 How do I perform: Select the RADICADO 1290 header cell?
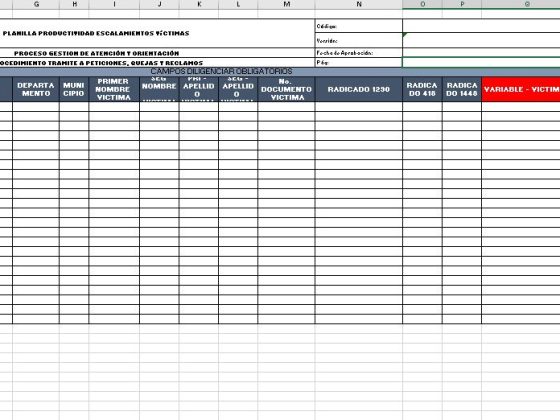[359, 89]
